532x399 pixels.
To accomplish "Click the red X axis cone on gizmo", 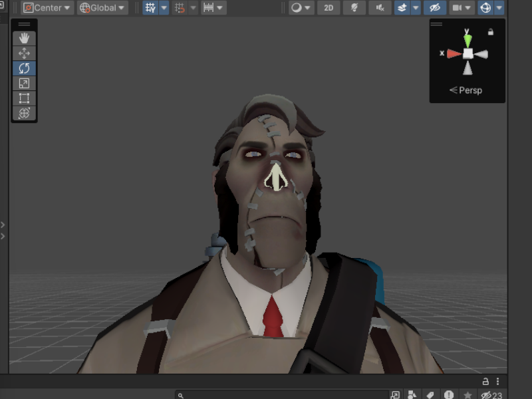I will point(454,54).
